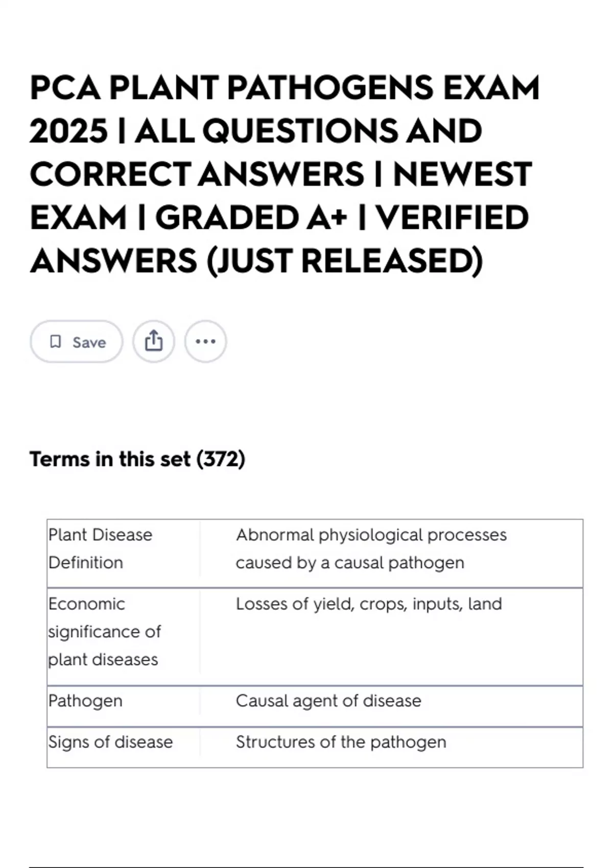Click 'Causal agent of disease' definition

[328, 701]
